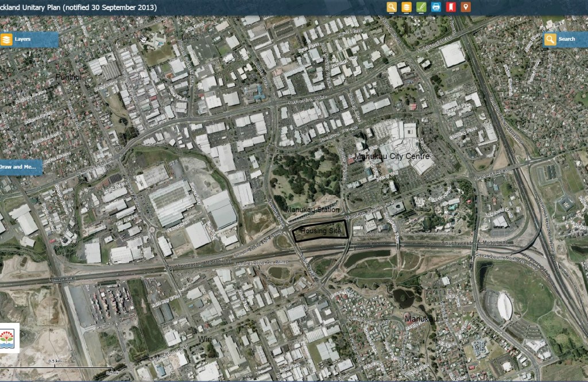Expand the Search side panel
The image size is (588, 382).
click(566, 40)
